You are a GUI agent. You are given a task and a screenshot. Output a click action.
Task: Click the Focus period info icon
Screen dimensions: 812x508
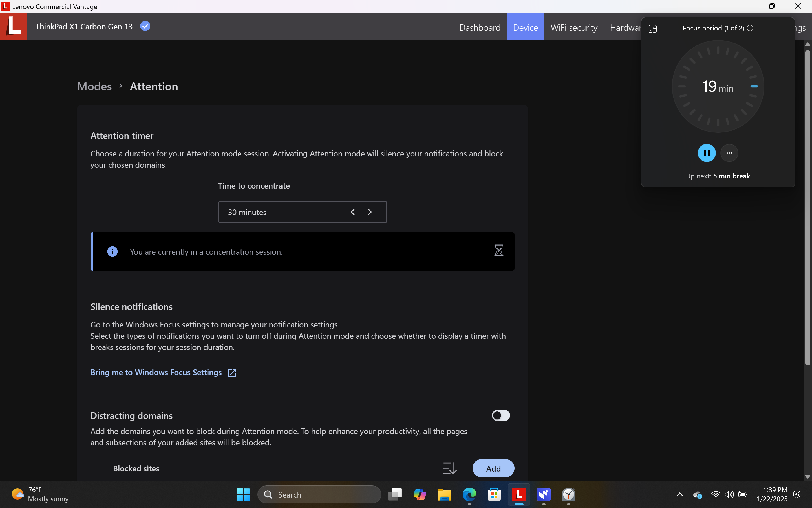click(x=750, y=28)
